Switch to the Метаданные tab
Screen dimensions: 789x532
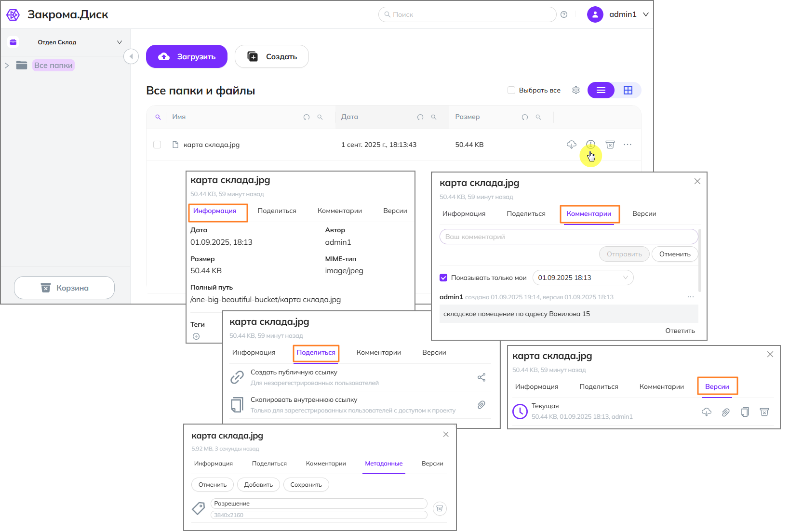[x=384, y=464]
